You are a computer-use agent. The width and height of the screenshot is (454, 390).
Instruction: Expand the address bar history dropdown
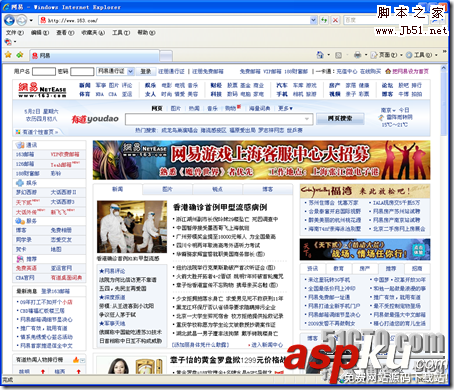(x=313, y=20)
